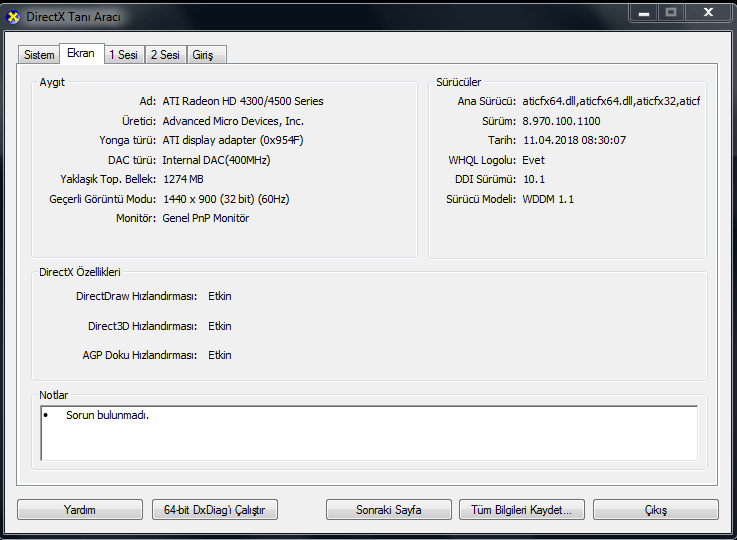Switch to the Sistem tab
Image resolution: width=737 pixels, height=540 pixels.
pos(39,55)
